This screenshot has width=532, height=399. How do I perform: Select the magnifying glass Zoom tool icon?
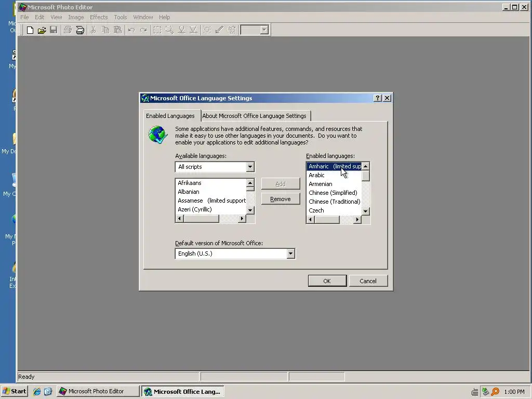click(169, 30)
